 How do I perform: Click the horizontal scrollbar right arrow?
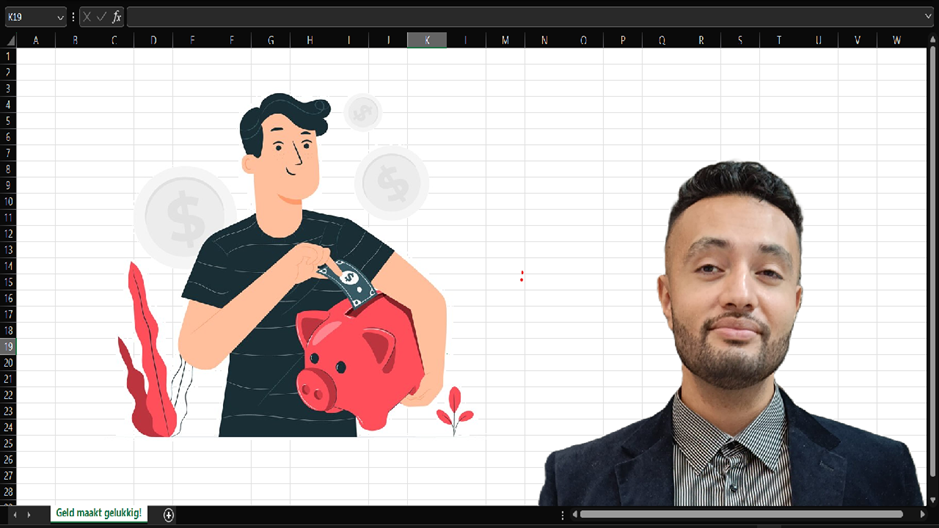(922, 514)
